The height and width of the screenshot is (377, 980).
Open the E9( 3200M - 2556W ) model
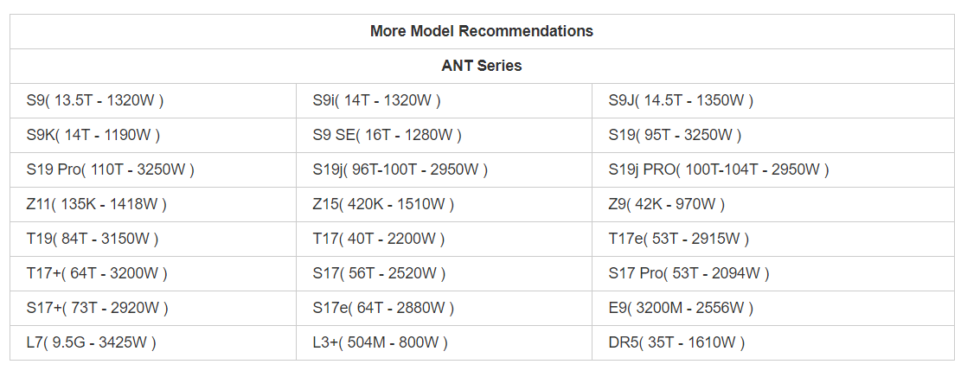point(682,308)
